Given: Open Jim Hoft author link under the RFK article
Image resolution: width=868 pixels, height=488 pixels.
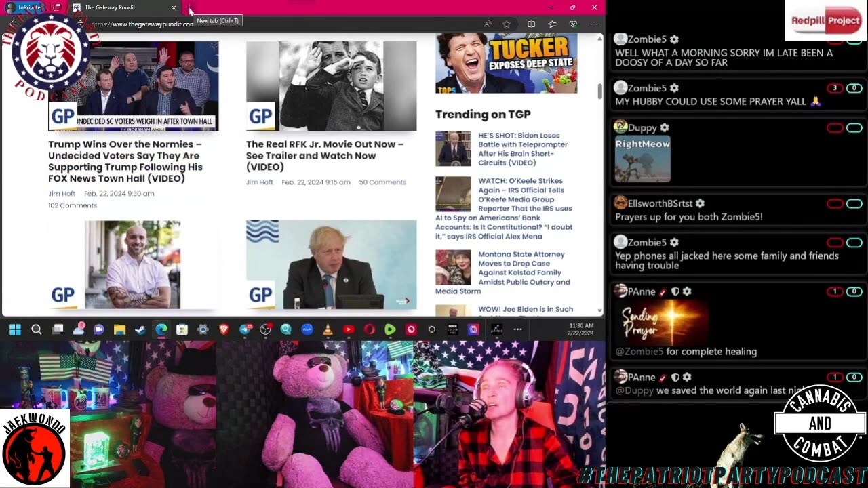Looking at the screenshot, I should coord(260,182).
